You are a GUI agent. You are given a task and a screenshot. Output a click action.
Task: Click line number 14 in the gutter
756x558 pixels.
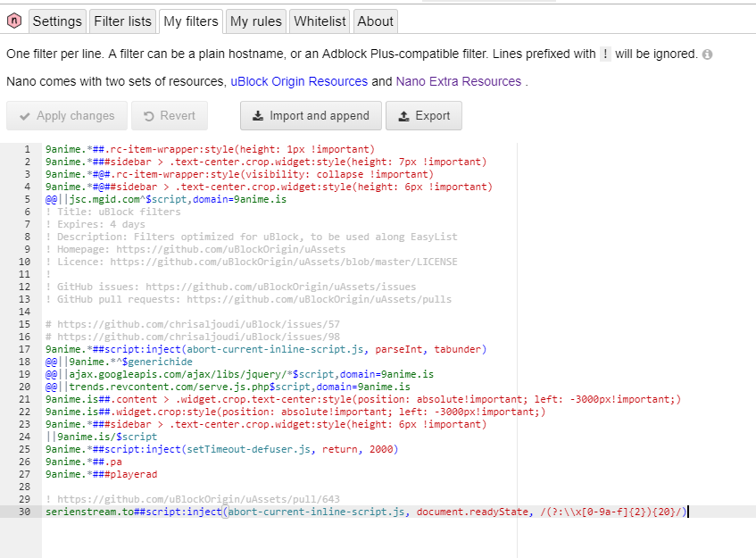tap(25, 312)
